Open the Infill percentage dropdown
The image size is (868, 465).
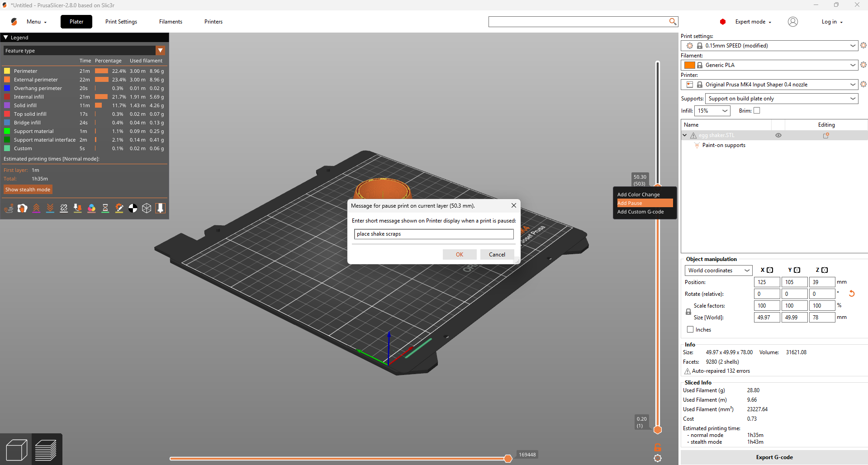tap(712, 111)
